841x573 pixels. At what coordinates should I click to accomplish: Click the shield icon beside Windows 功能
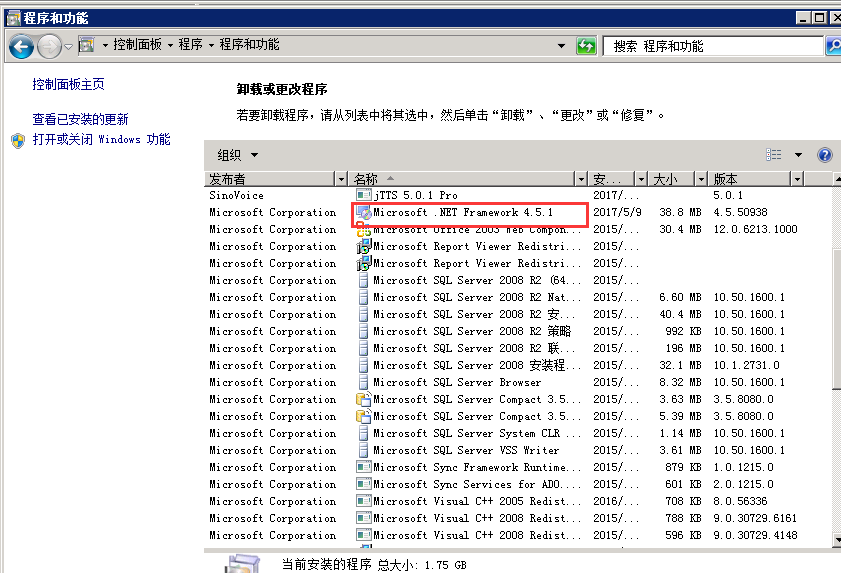(x=18, y=141)
